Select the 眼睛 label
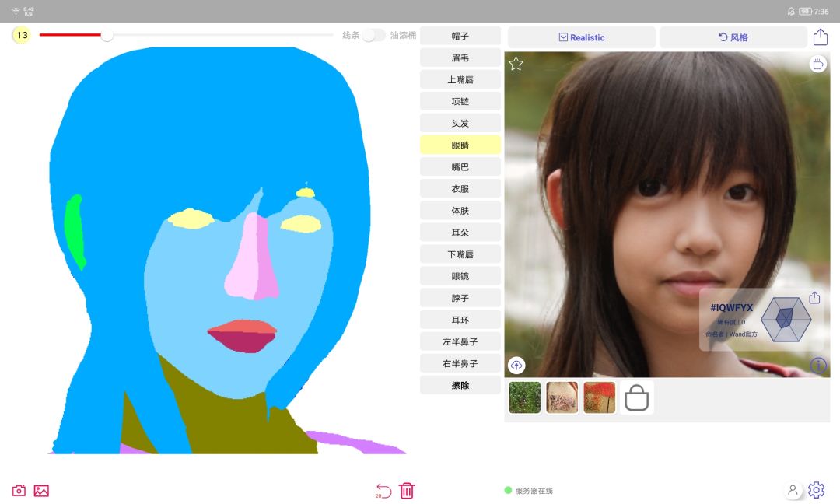 [460, 145]
